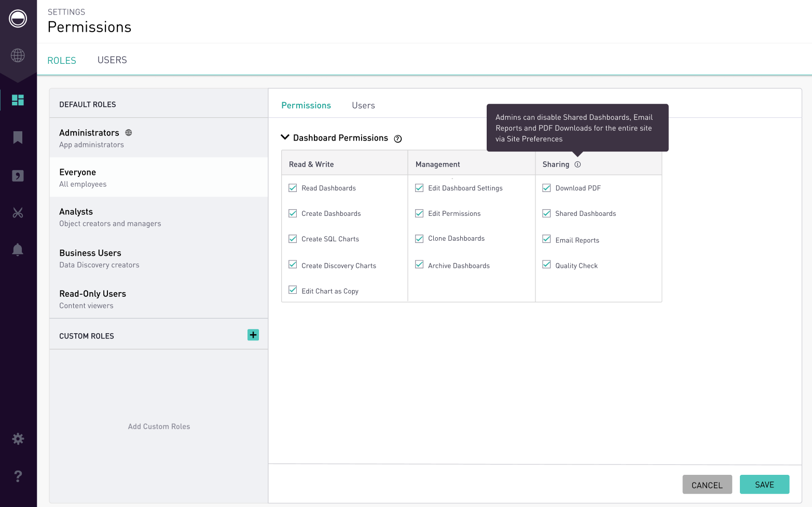Switch to the ROLES top tab

click(x=62, y=61)
